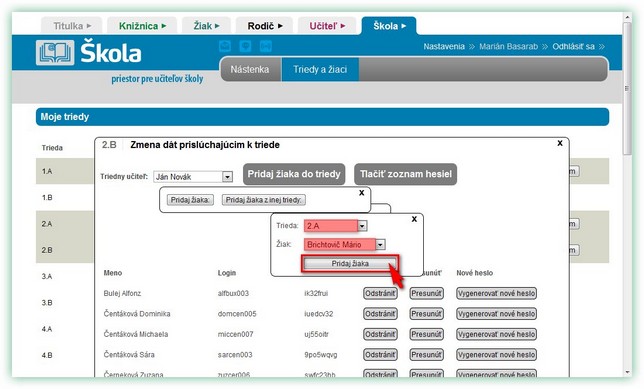Click the Login column header
Image resolution: width=644 pixels, height=389 pixels.
[227, 273]
